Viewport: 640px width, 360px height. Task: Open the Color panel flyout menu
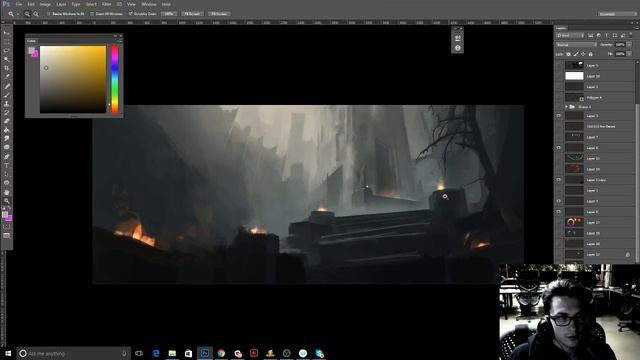click(119, 41)
